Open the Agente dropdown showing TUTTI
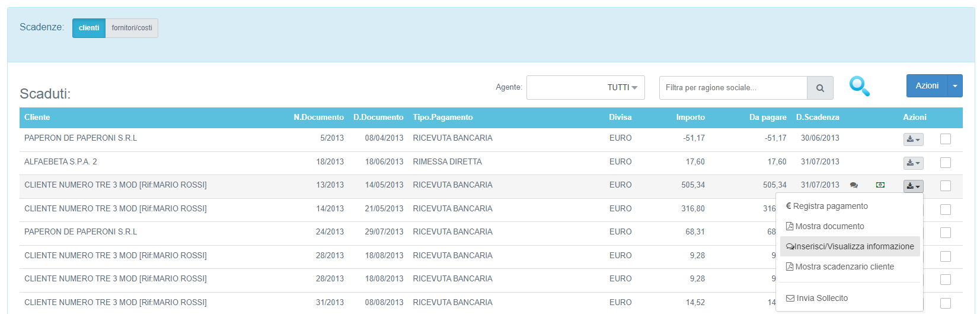The height and width of the screenshot is (314, 980). point(585,87)
